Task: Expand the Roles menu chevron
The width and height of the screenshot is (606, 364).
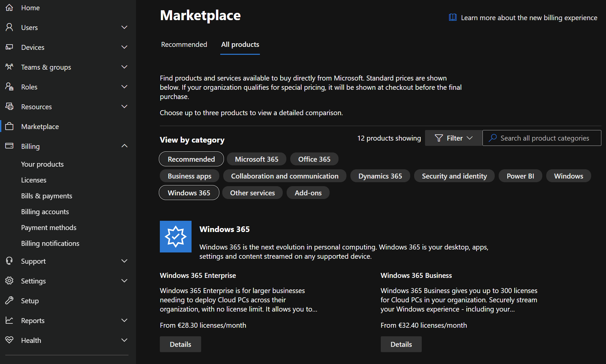Action: click(x=125, y=87)
